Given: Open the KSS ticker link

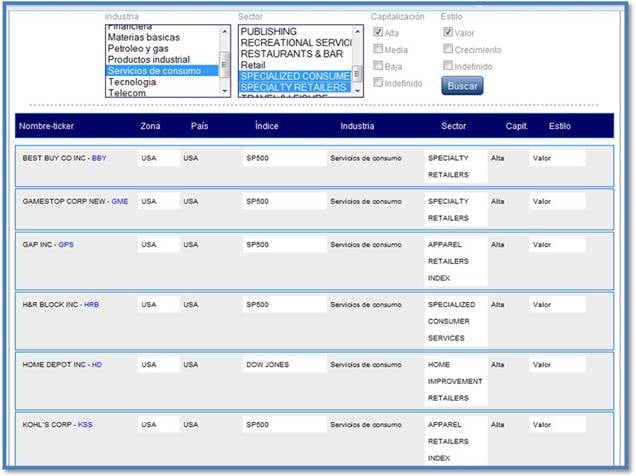Looking at the screenshot, I should (x=85, y=425).
